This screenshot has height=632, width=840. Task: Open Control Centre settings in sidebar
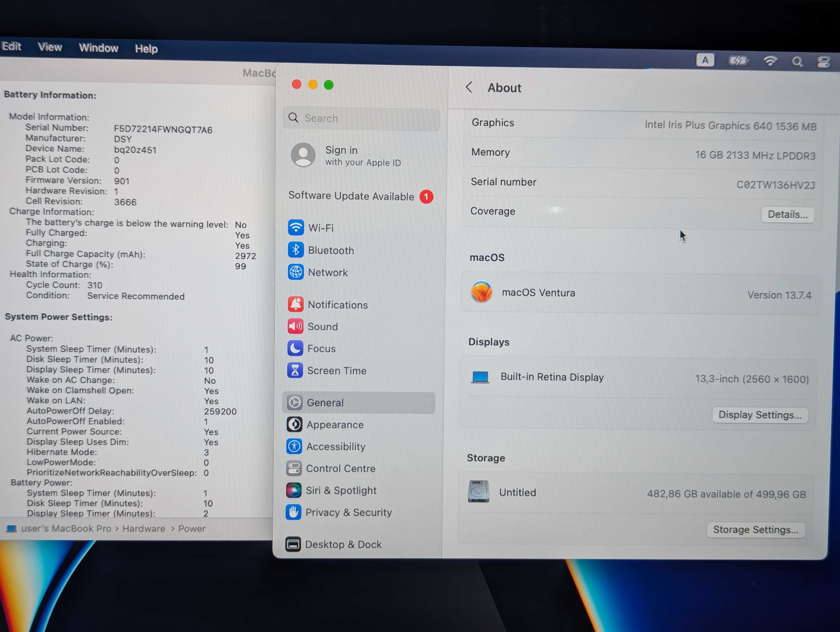[331, 468]
